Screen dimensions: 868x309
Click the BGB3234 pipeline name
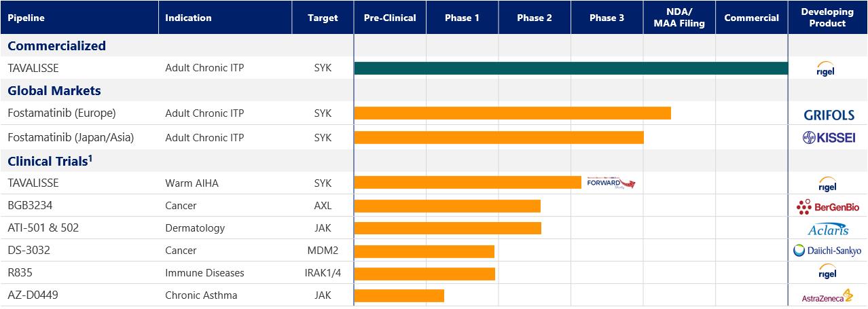point(34,205)
